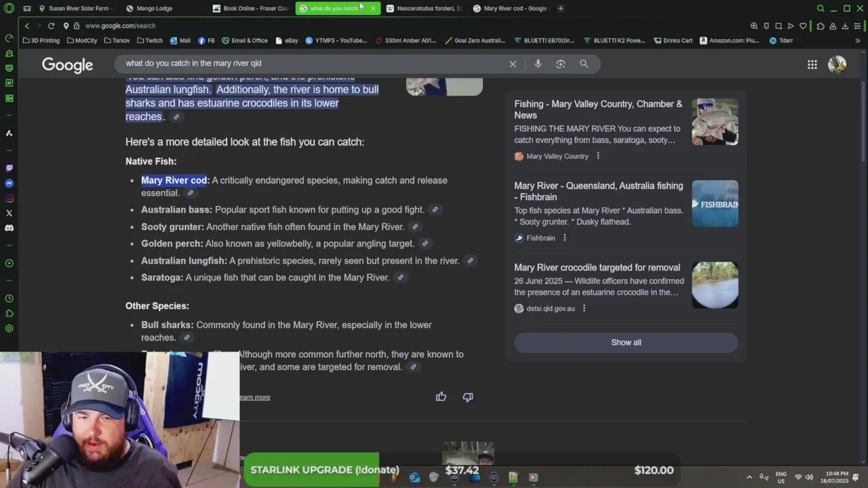Open the eBay bookmark
The image size is (868, 488).
point(287,41)
